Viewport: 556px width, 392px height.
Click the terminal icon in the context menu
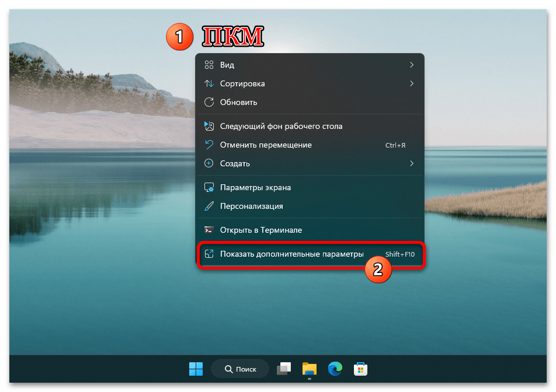point(208,230)
